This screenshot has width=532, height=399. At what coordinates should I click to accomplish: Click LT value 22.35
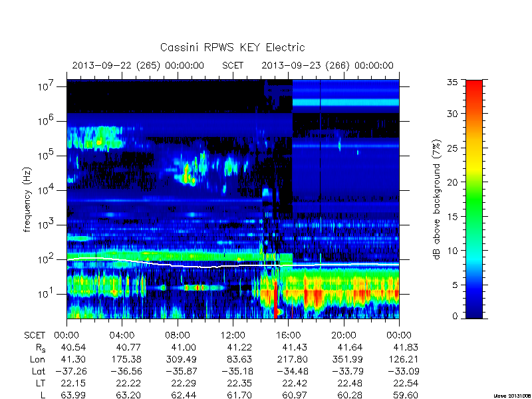click(x=239, y=384)
